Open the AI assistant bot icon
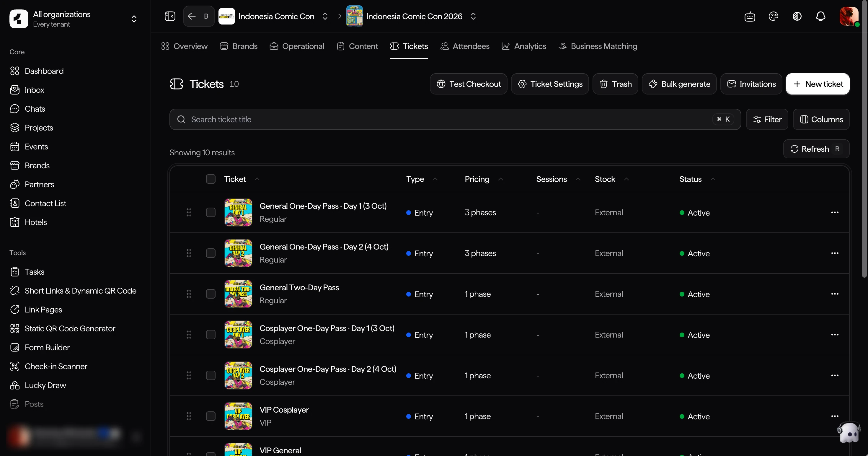The image size is (868, 456). point(750,16)
